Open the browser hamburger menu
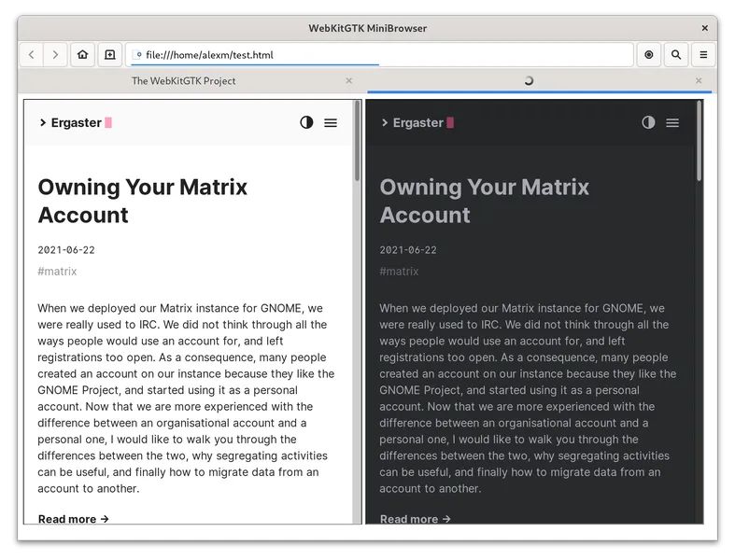This screenshot has height=560, width=735. click(703, 55)
